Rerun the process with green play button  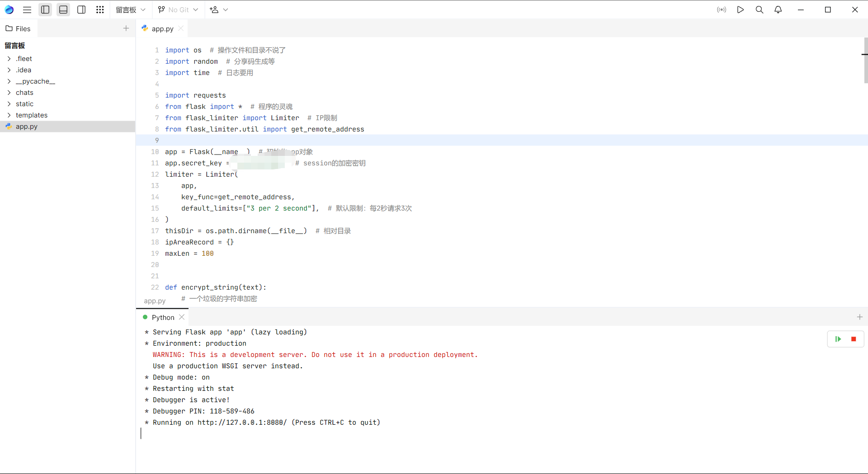coord(838,339)
